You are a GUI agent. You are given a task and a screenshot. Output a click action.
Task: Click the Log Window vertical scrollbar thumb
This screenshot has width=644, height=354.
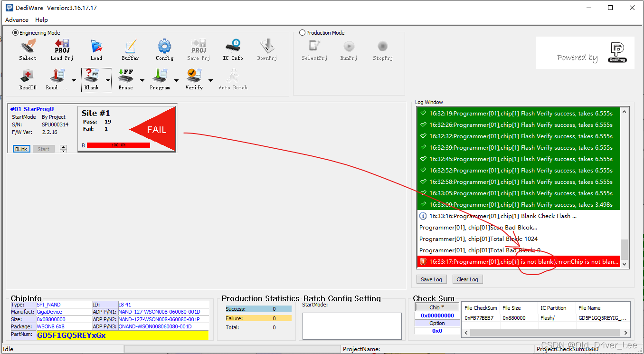point(624,249)
